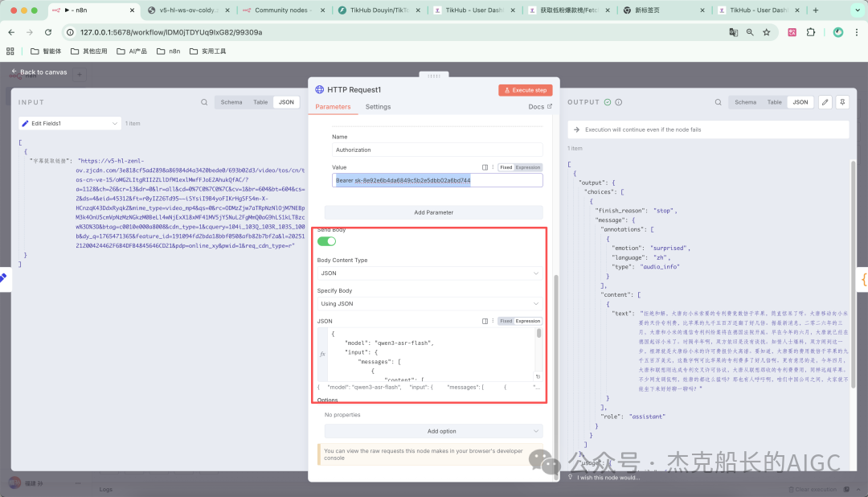Switch to the Community nodes browser tab
The image size is (868, 497).
pos(283,10)
